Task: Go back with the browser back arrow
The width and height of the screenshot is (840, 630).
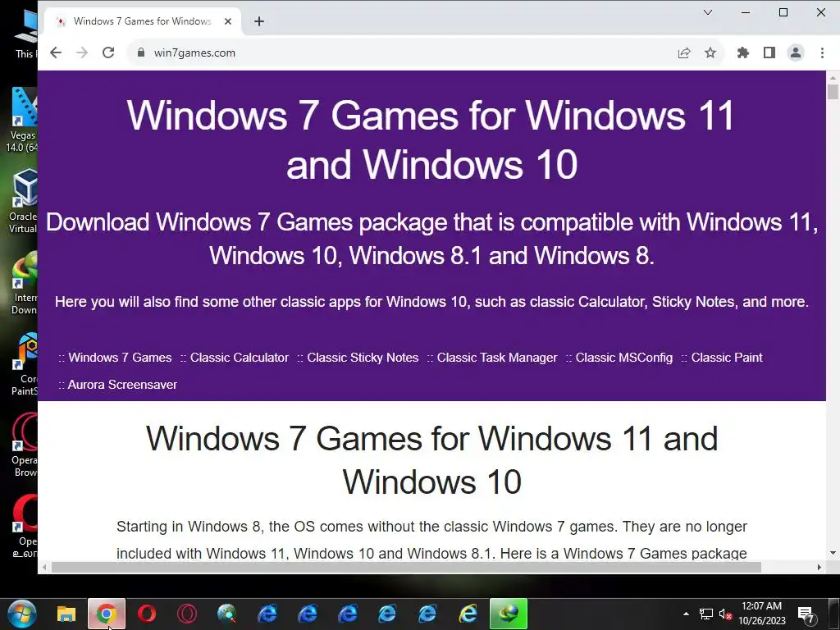Action: click(x=56, y=52)
